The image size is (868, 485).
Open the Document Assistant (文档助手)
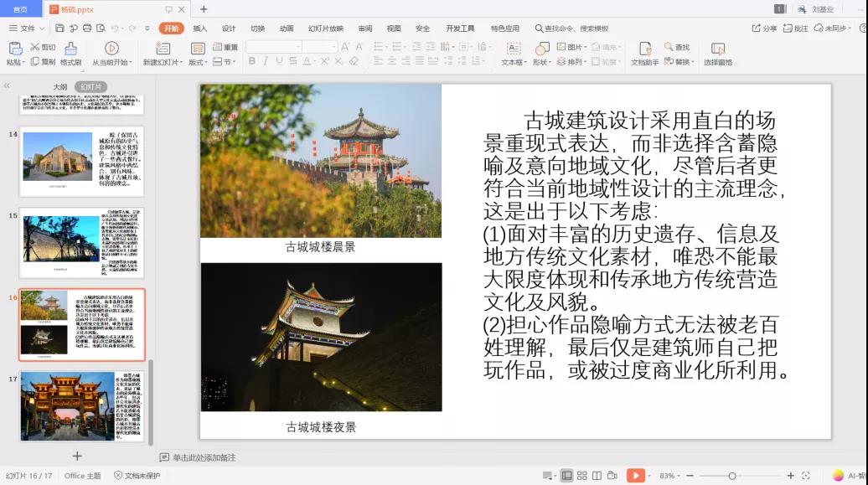(644, 49)
